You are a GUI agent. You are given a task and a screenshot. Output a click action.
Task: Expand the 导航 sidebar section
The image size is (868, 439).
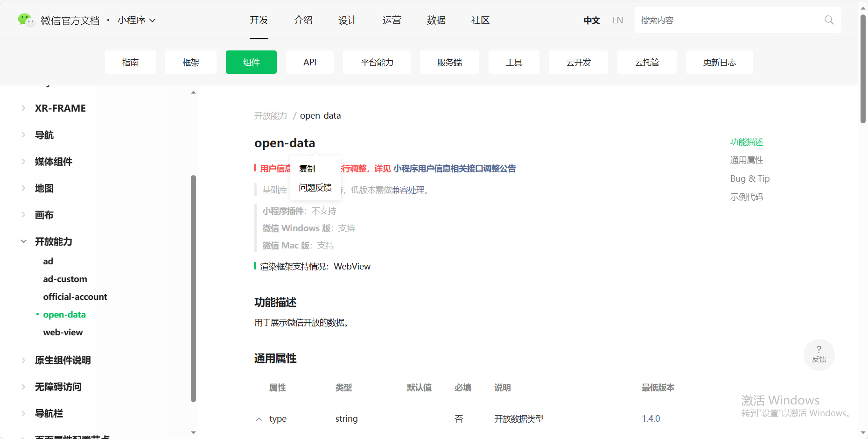tap(23, 135)
